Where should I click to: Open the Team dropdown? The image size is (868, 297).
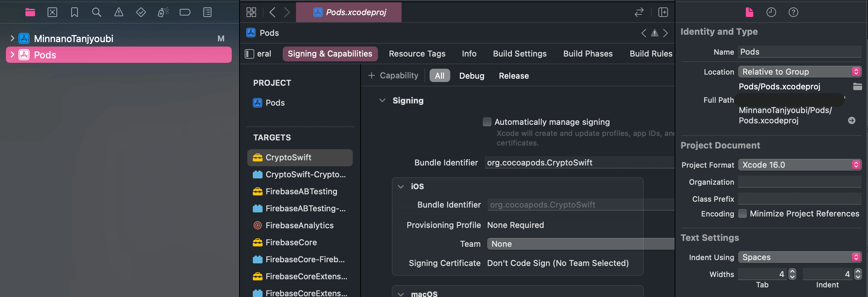coord(581,244)
